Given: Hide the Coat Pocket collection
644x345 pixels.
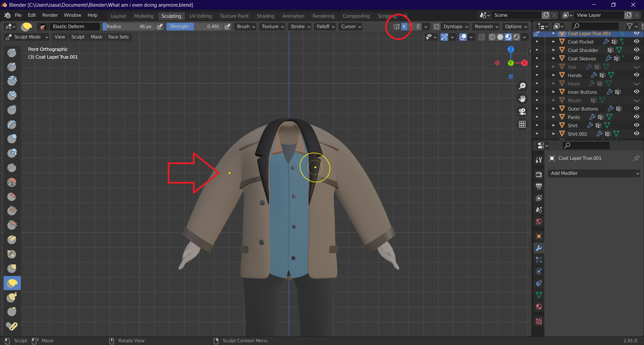Looking at the screenshot, I should pyautogui.click(x=637, y=42).
